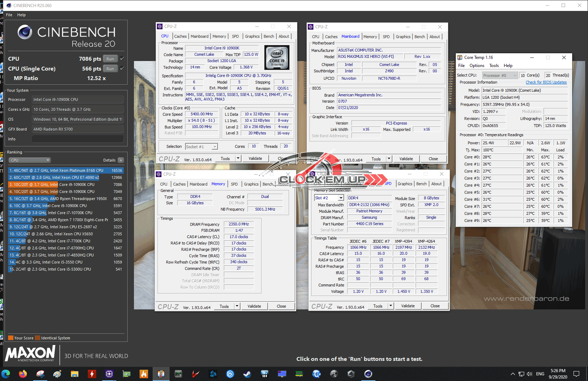Open the Battle.net taskbar icon

click(x=213, y=374)
